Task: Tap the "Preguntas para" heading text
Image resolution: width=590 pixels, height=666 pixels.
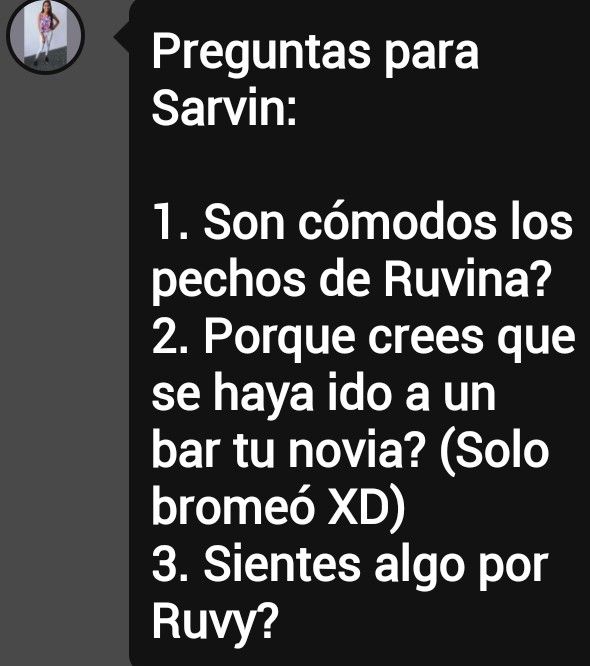Action: point(316,53)
